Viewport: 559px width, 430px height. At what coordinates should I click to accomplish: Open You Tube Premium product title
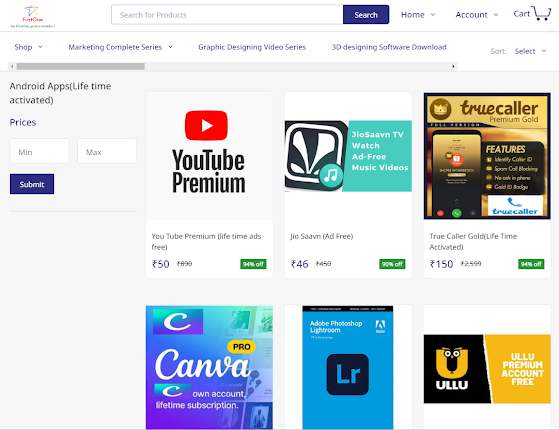(206, 241)
